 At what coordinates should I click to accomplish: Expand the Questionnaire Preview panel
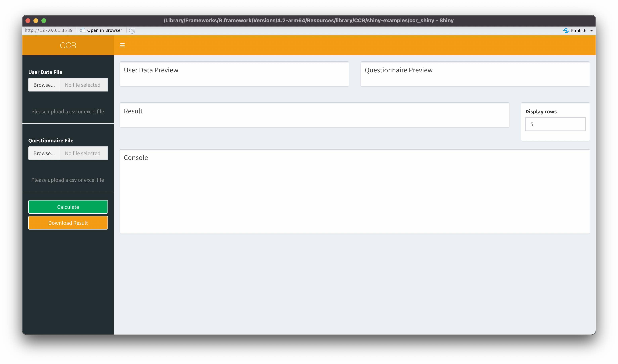pos(399,70)
